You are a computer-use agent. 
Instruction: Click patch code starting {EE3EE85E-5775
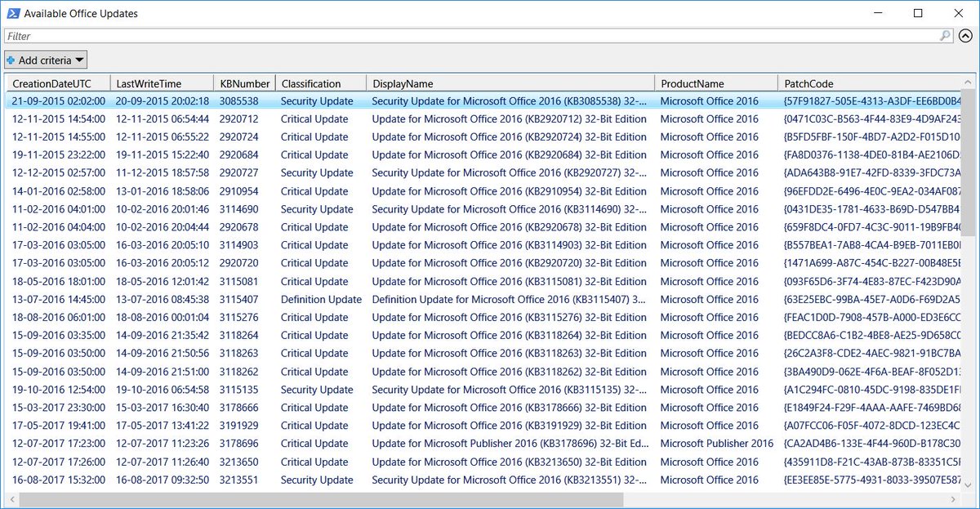click(x=871, y=480)
